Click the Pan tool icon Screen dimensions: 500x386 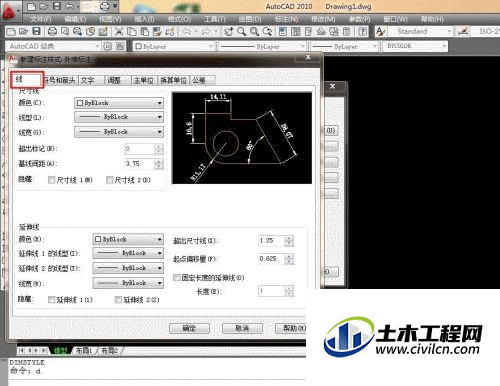click(x=229, y=32)
